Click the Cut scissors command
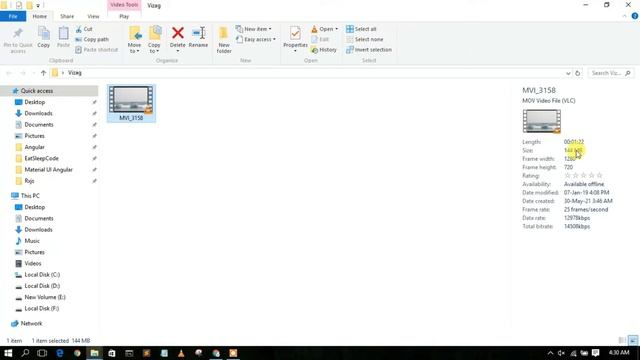The image size is (640, 360). (84, 29)
